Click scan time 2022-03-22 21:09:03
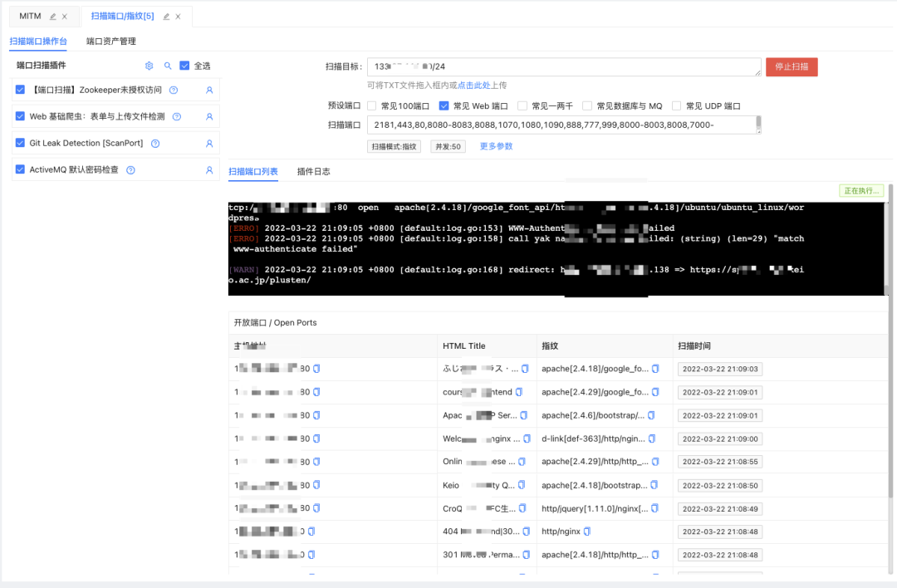The height and width of the screenshot is (588, 897). coord(720,369)
